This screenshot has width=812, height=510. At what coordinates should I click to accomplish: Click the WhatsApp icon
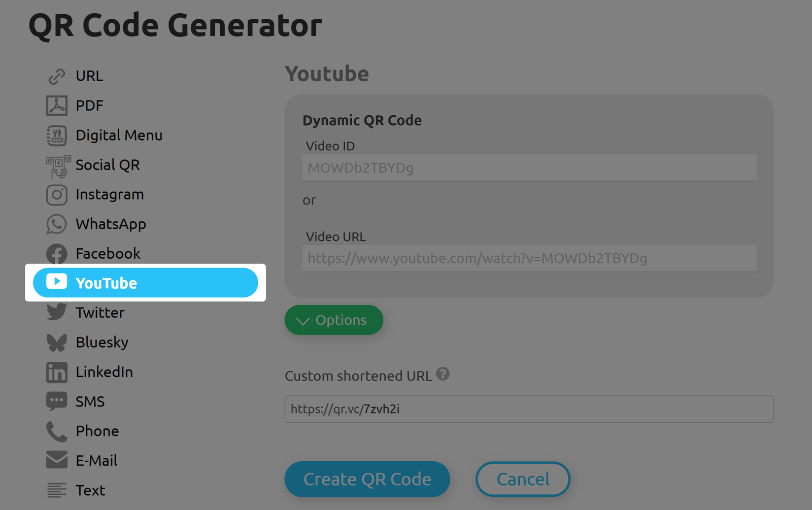(57, 224)
